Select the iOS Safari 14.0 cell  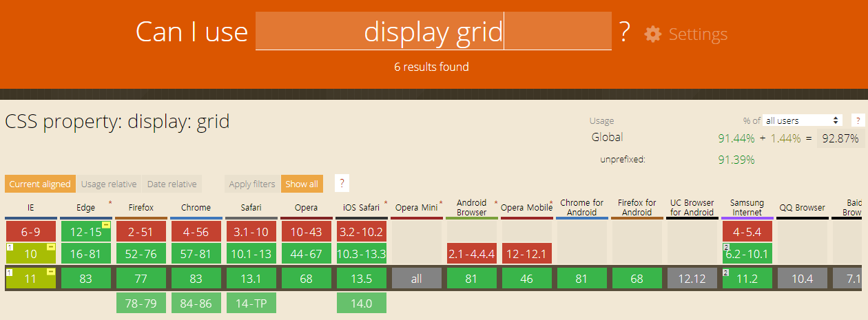click(x=362, y=303)
